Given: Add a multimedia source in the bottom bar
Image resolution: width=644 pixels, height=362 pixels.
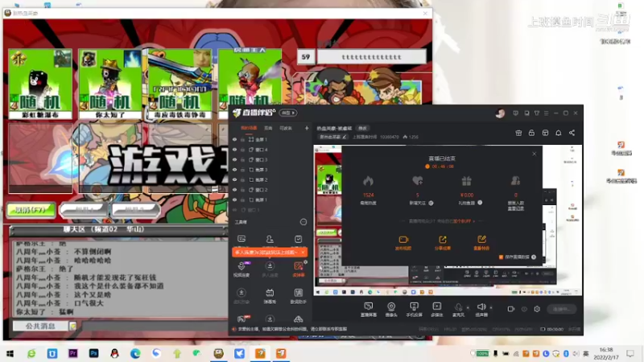Looking at the screenshot, I should point(436,309).
